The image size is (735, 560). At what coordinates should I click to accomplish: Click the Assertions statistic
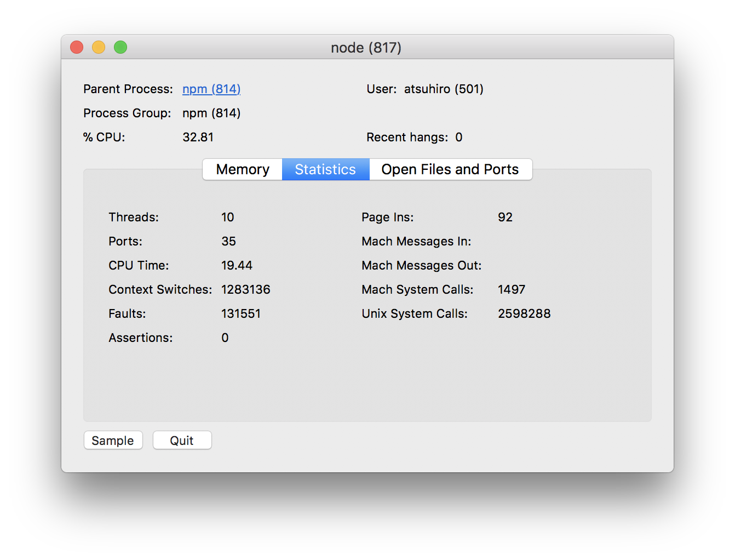click(225, 338)
